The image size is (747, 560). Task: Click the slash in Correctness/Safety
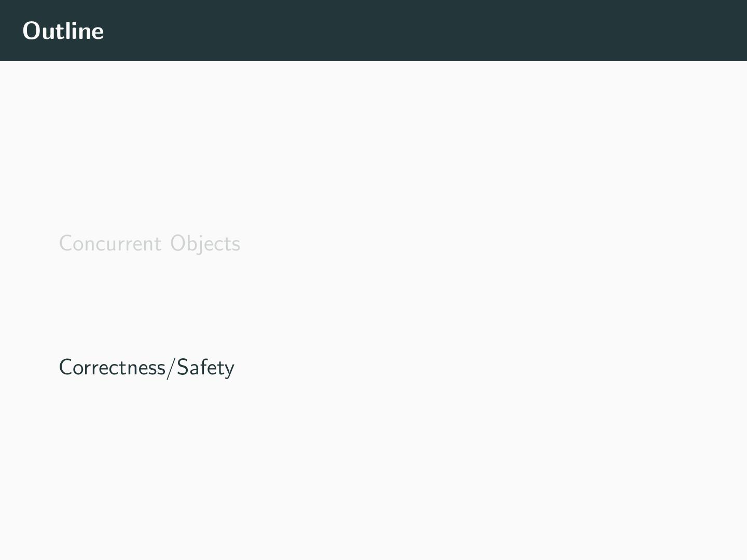[x=171, y=368]
